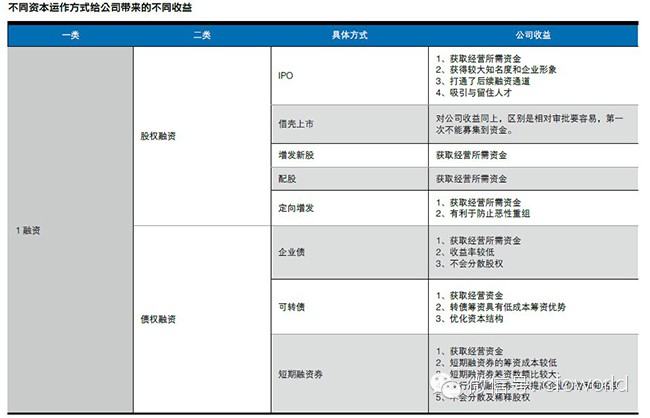Click the line 转债筹资具有低成本筹资优势
This screenshot has width=650, height=418.
click(x=501, y=307)
